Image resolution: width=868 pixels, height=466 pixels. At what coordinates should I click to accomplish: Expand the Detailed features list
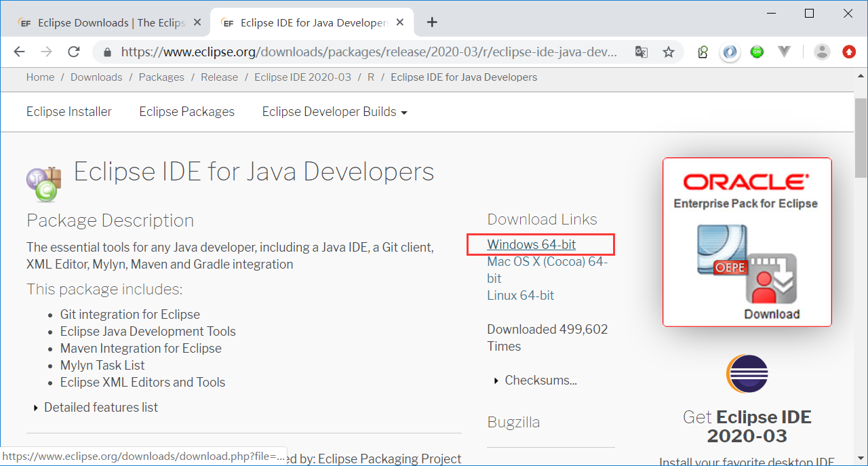coord(96,408)
